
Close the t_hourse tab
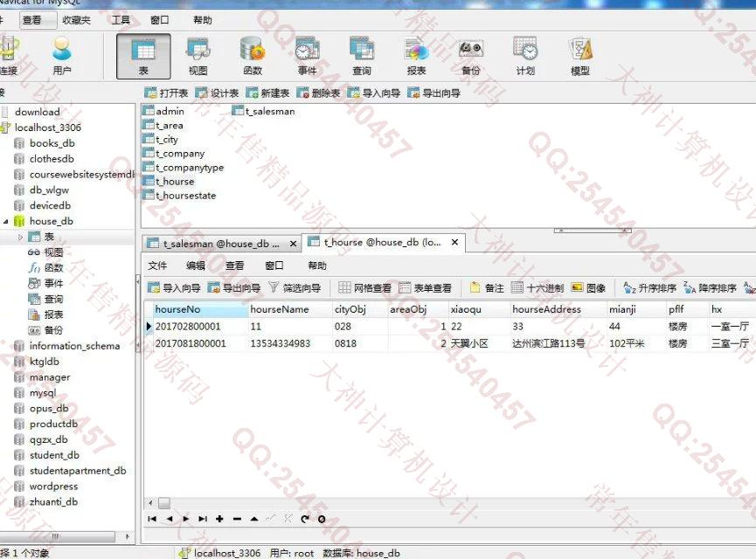click(454, 243)
